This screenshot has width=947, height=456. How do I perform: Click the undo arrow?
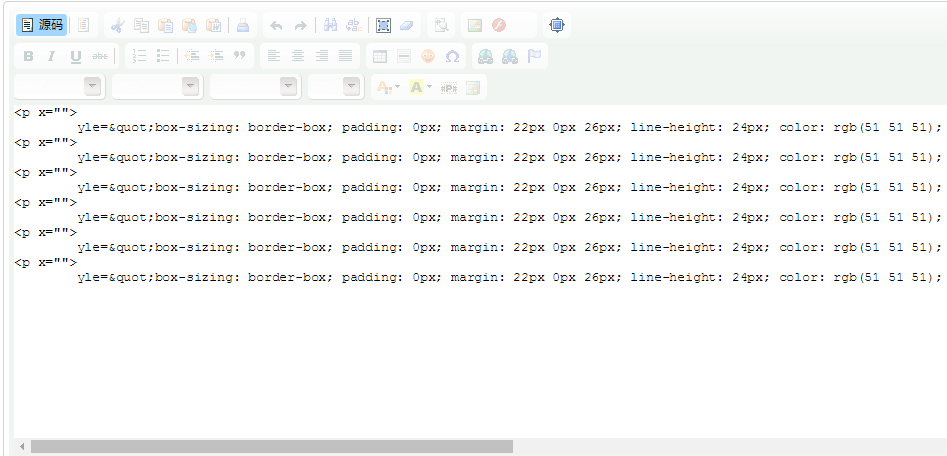pyautogui.click(x=276, y=25)
